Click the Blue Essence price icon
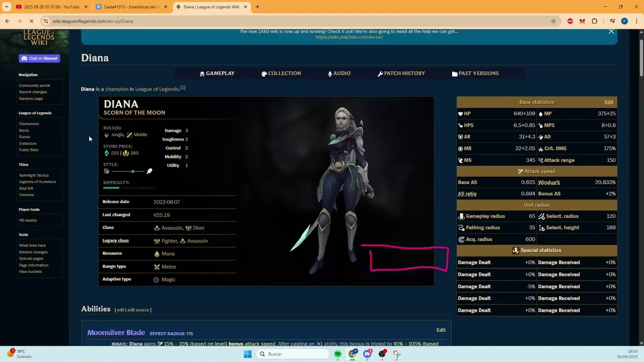The height and width of the screenshot is (362, 644). [x=107, y=153]
